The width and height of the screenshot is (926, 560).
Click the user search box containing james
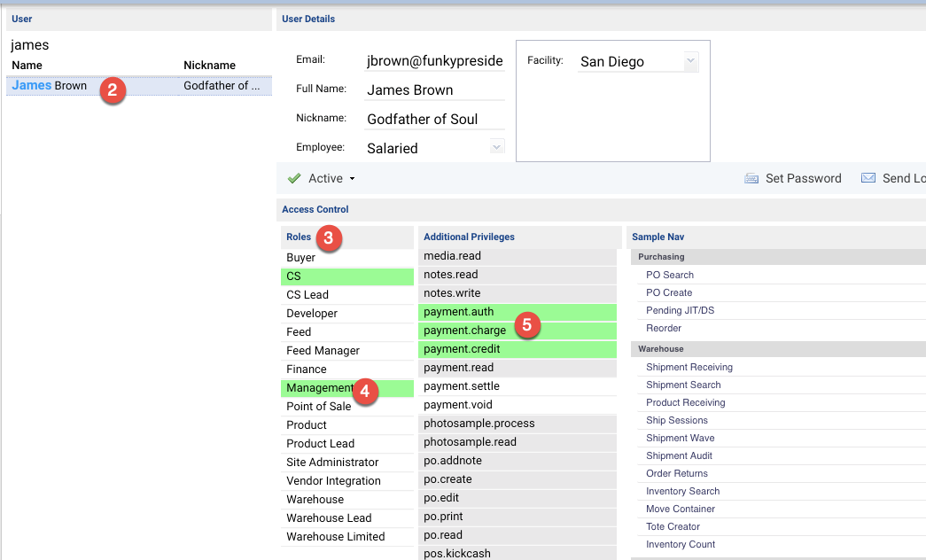pyautogui.click(x=139, y=45)
